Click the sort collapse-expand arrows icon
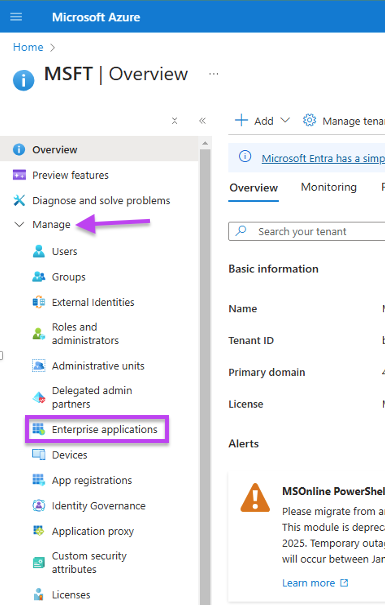 pos(174,121)
